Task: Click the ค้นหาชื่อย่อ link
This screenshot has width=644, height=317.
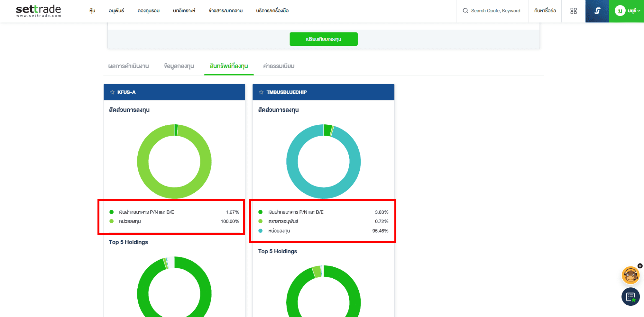Action: coord(545,11)
